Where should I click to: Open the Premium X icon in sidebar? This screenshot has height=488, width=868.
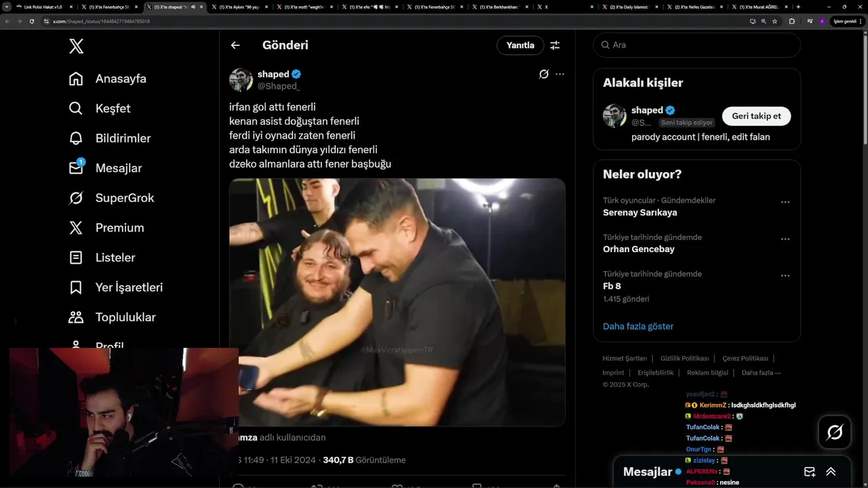(x=76, y=228)
